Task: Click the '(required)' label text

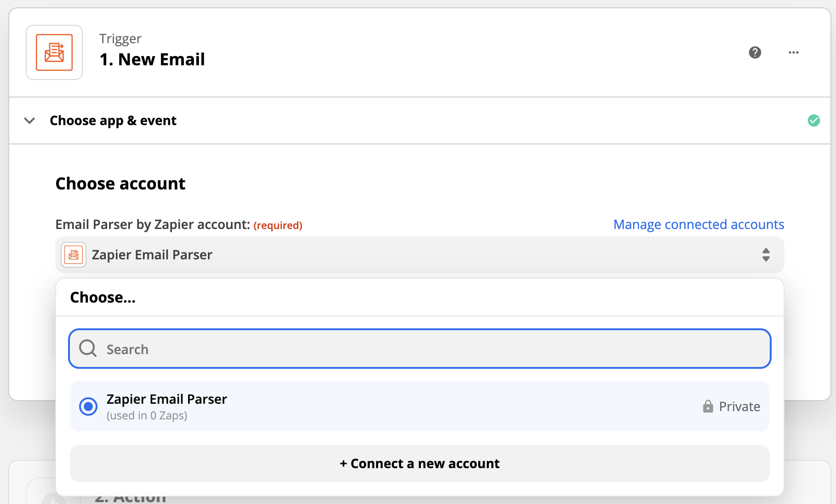Action: click(x=278, y=225)
